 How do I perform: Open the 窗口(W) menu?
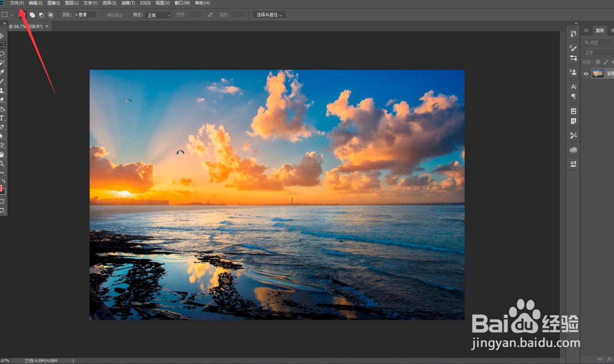[182, 3]
